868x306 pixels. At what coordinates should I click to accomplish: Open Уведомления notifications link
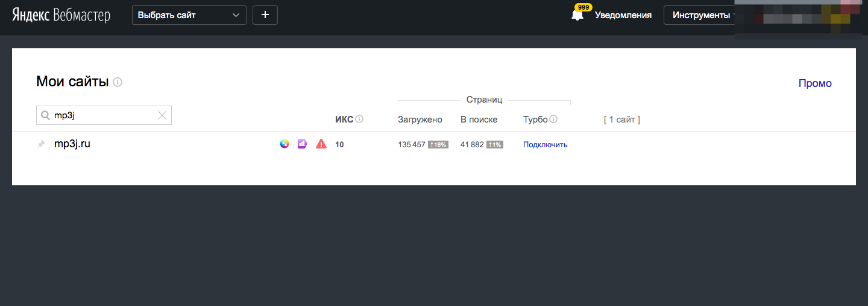tap(623, 15)
